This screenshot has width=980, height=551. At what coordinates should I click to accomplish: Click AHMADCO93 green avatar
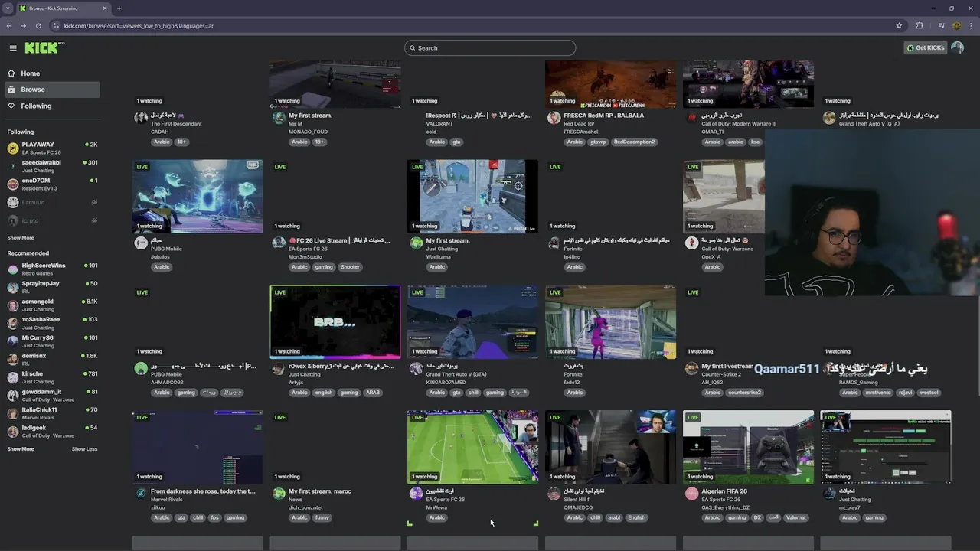(x=140, y=368)
